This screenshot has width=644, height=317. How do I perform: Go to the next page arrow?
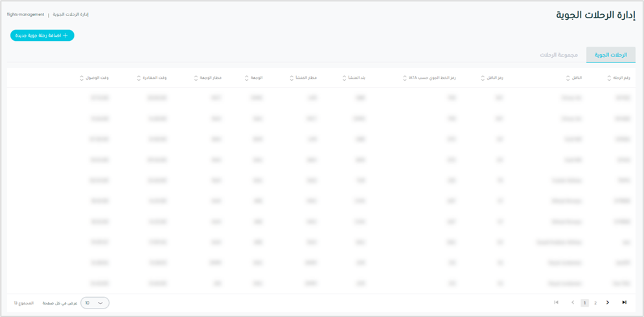(608, 303)
